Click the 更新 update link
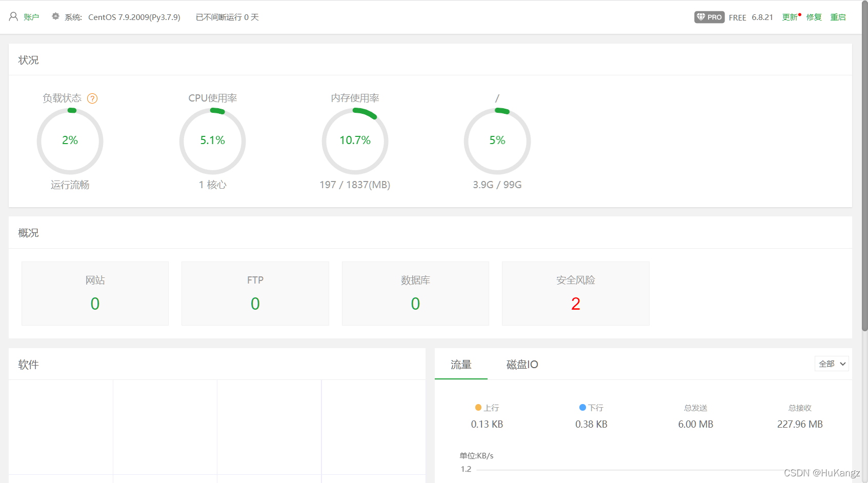868x483 pixels. (x=790, y=17)
